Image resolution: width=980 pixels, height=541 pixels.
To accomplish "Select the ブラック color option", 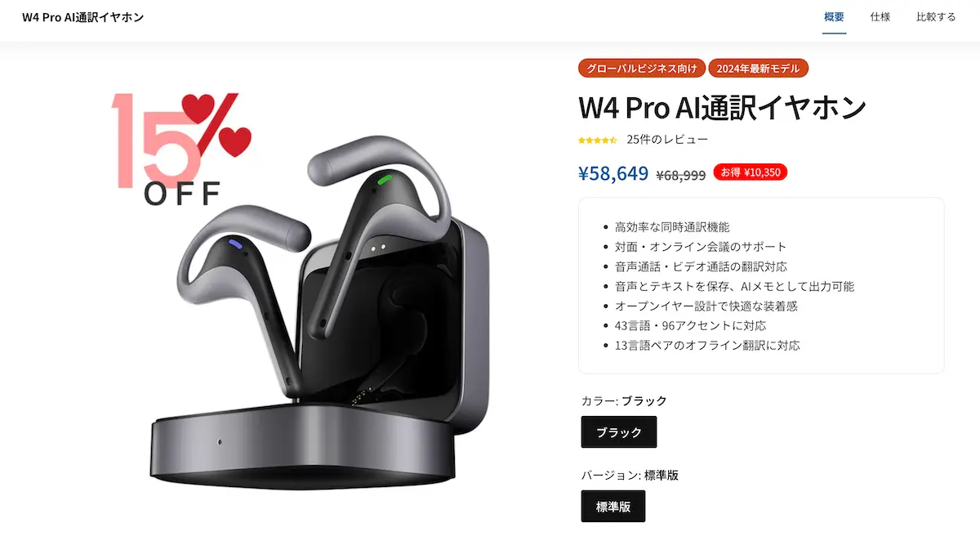I will pyautogui.click(x=618, y=432).
